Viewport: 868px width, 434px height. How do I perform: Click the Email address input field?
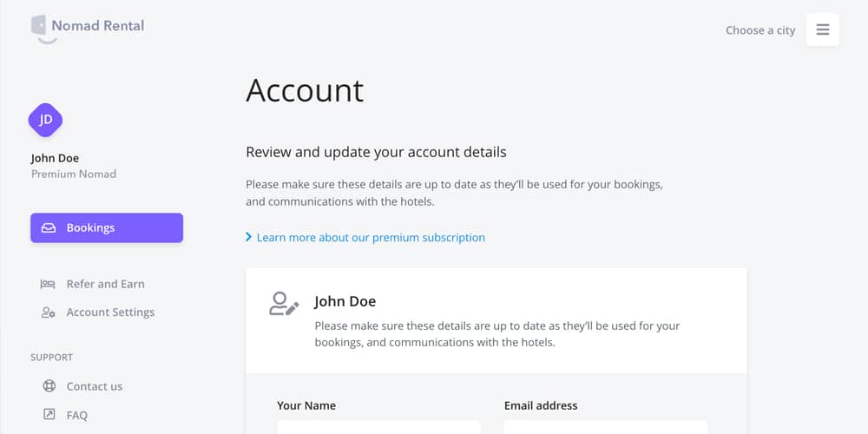click(x=606, y=427)
